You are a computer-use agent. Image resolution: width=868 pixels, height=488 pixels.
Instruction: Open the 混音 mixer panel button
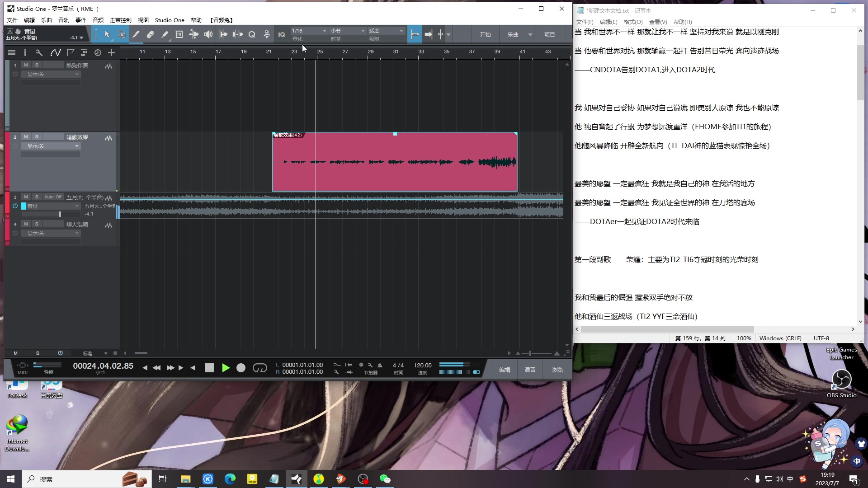530,370
